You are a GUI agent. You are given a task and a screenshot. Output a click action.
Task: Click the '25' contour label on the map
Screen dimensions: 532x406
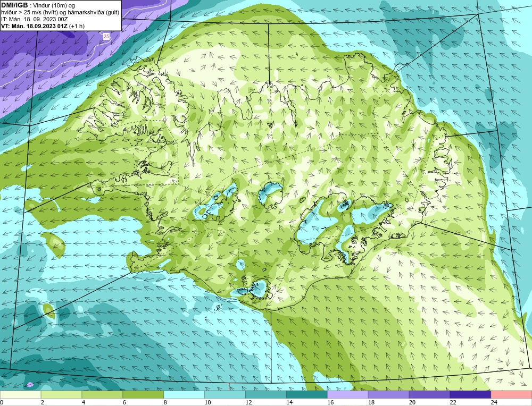[x=106, y=36]
